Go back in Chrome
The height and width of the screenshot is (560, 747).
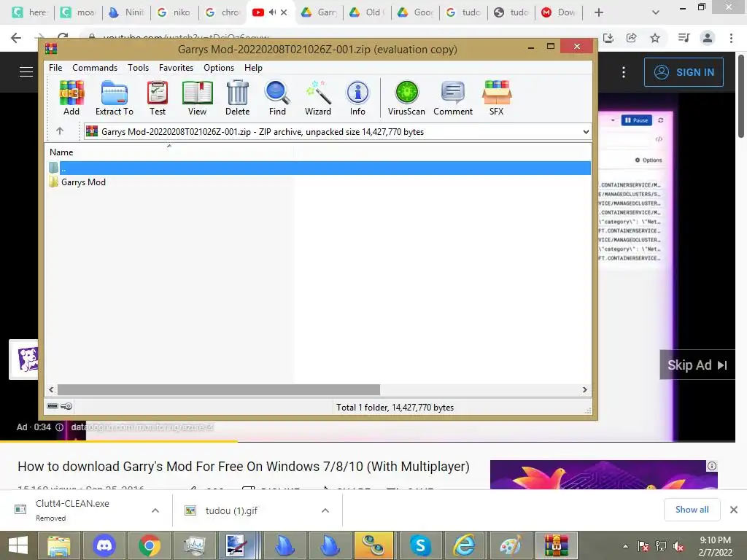click(16, 38)
